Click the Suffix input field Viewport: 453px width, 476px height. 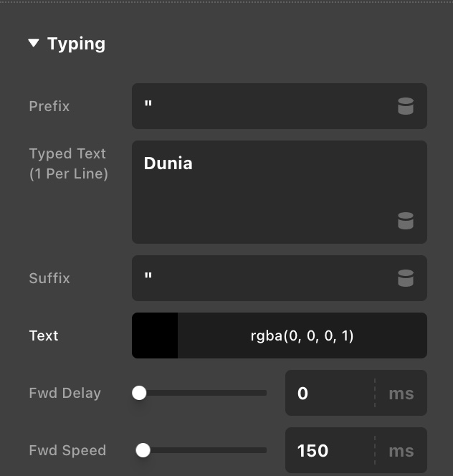280,278
